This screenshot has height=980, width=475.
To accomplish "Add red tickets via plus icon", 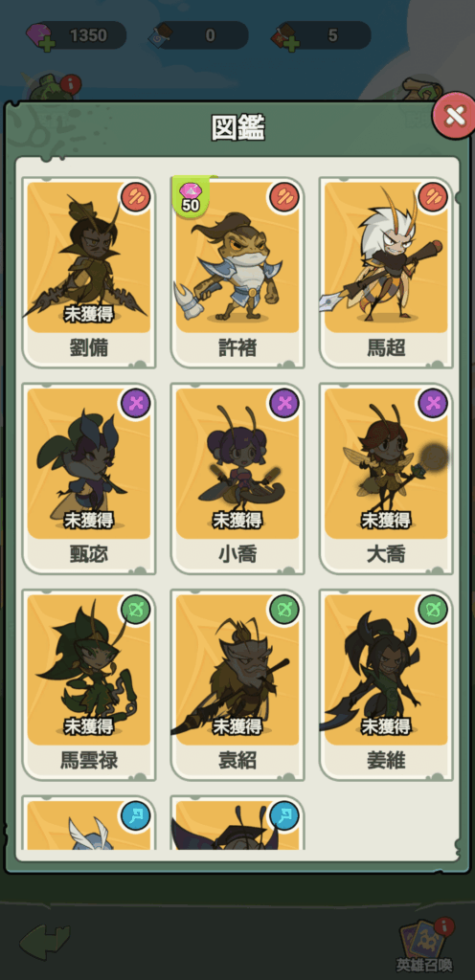I will click(x=291, y=44).
